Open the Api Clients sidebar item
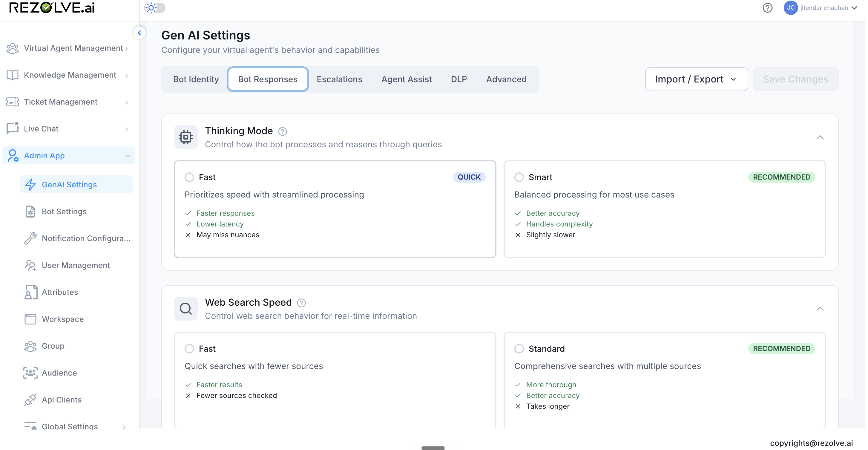Image resolution: width=868 pixels, height=450 pixels. coord(76,400)
